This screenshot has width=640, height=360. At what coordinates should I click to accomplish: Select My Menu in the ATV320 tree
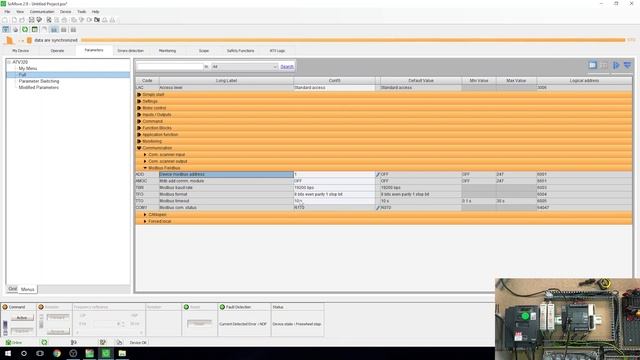click(28, 69)
